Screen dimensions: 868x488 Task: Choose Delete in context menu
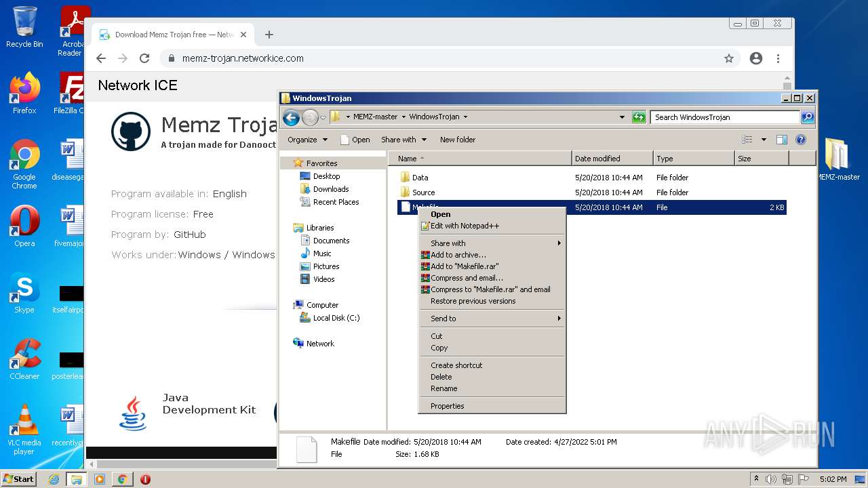tap(492, 377)
